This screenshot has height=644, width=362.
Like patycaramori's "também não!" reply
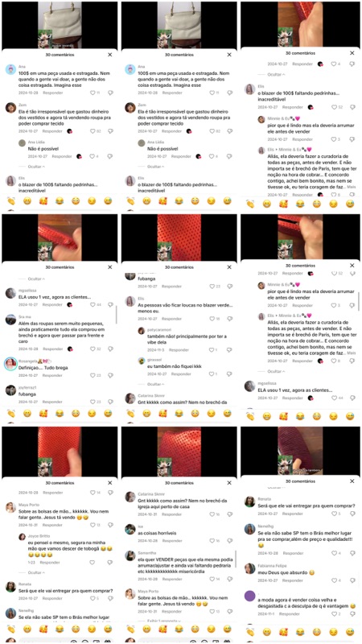212,350
